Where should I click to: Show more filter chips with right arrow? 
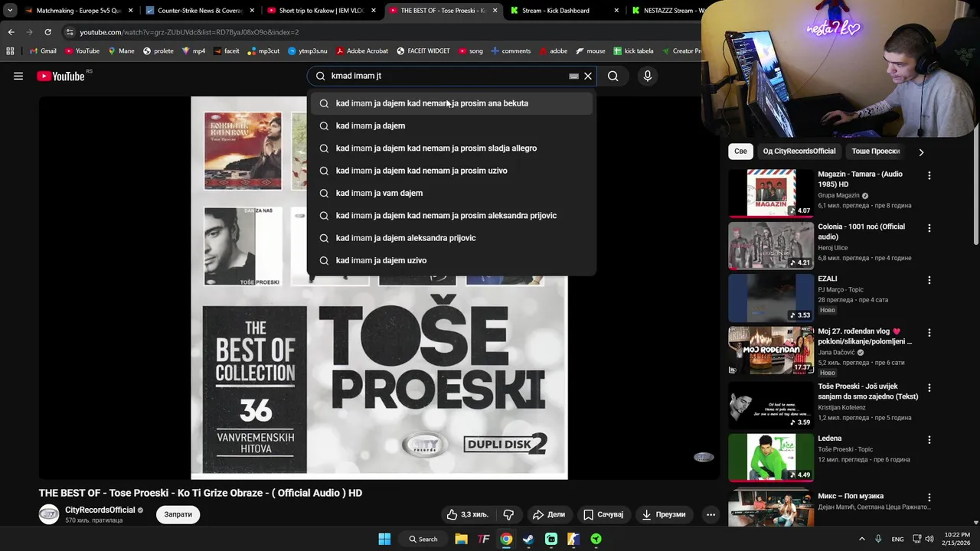[921, 152]
